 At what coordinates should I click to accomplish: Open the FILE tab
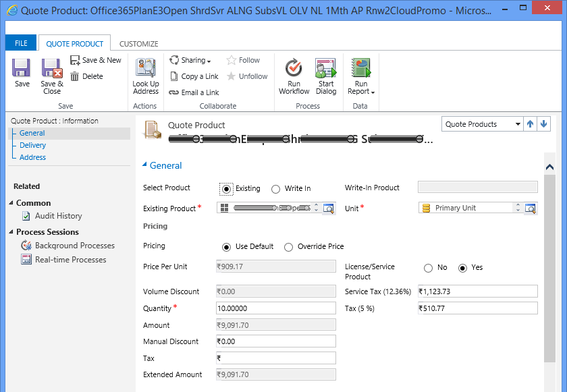[x=21, y=43]
